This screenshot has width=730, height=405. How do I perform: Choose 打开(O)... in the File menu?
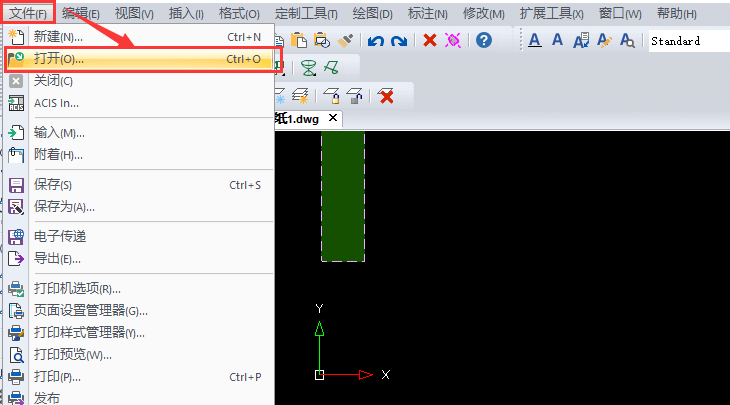coord(139,59)
